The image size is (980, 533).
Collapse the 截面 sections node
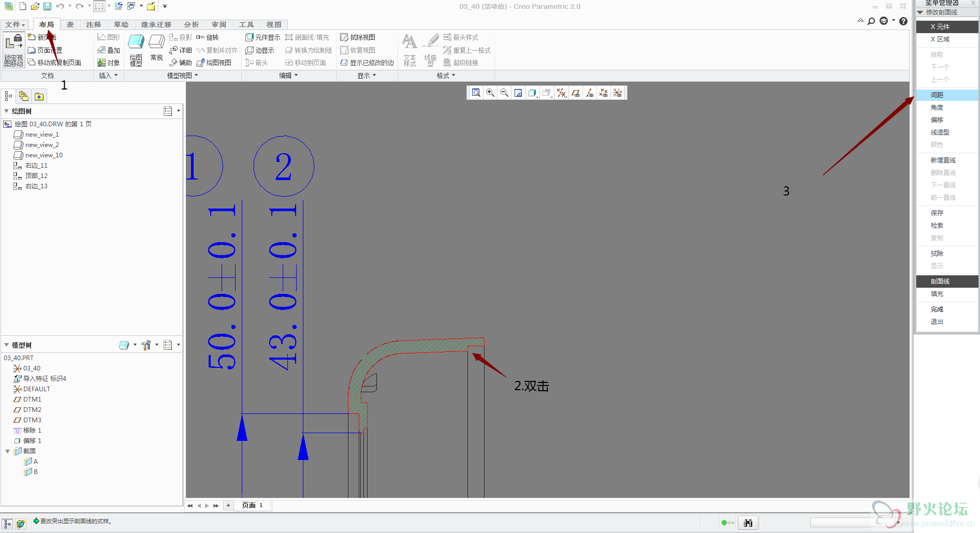tap(7, 451)
